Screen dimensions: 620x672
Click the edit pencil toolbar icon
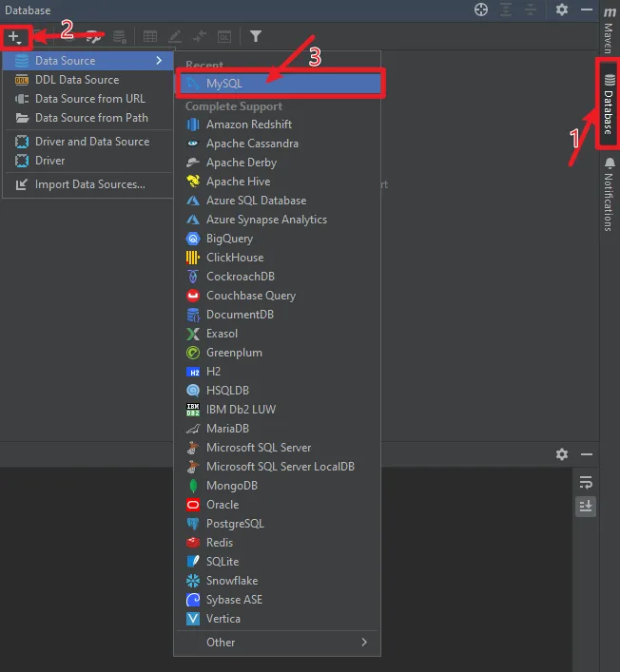click(175, 36)
